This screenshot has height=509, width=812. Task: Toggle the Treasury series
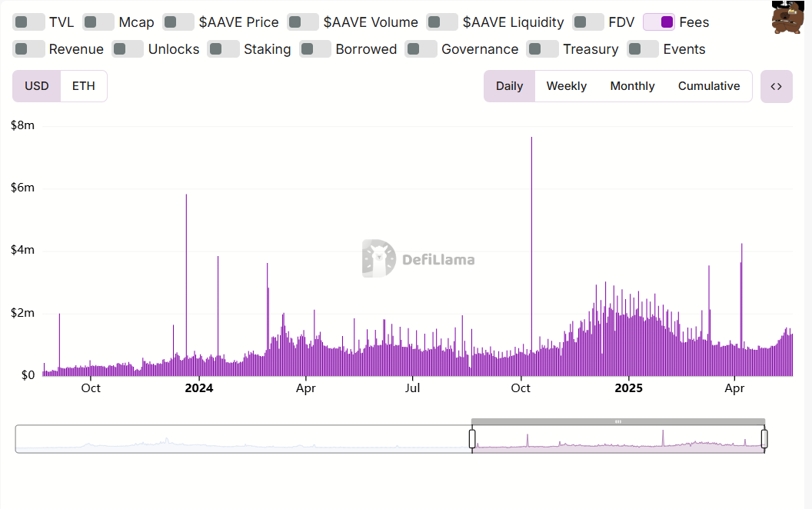[542, 49]
